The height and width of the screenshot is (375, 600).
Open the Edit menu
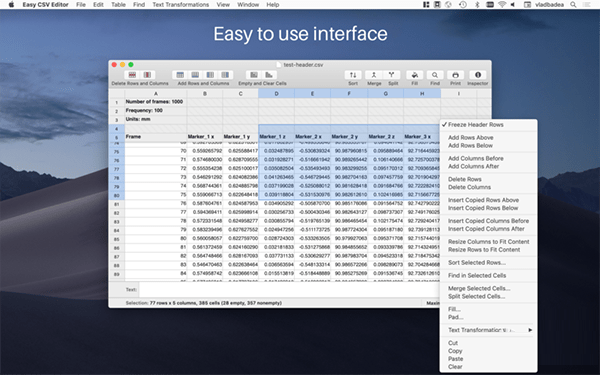pos(98,5)
